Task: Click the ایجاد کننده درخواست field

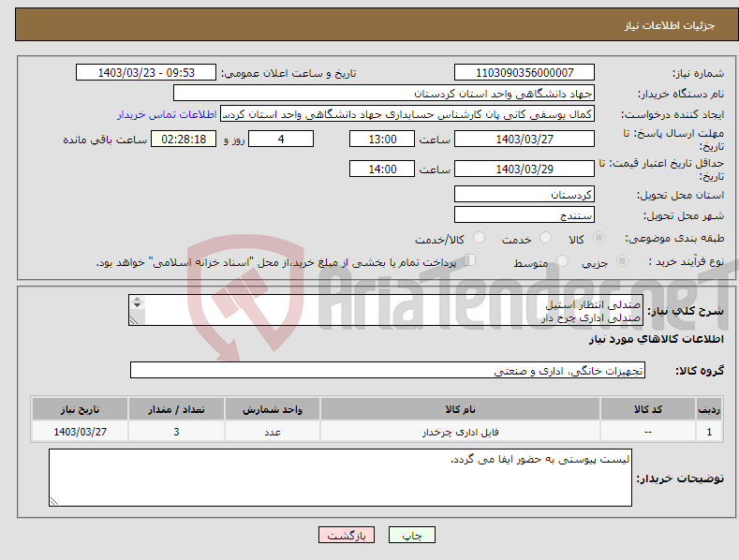Action: pos(407,114)
